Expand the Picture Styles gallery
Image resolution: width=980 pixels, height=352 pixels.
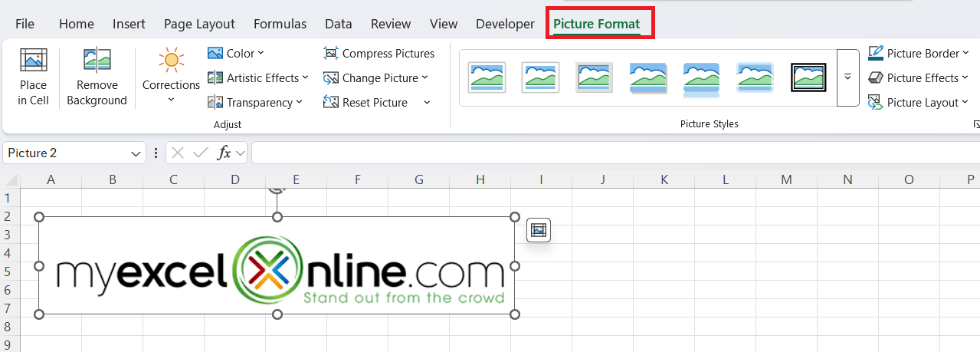pyautogui.click(x=848, y=77)
